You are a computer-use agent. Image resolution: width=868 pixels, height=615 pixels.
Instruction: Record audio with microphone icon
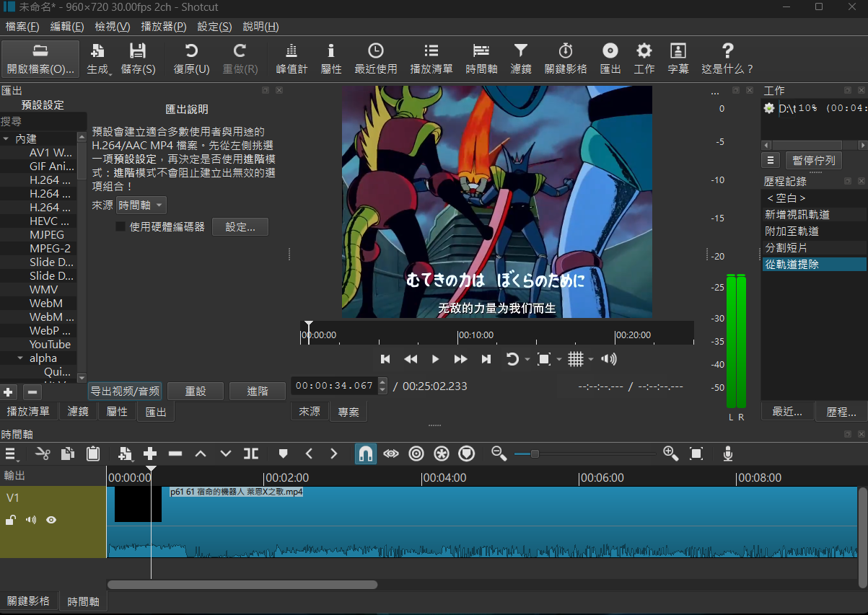click(728, 453)
